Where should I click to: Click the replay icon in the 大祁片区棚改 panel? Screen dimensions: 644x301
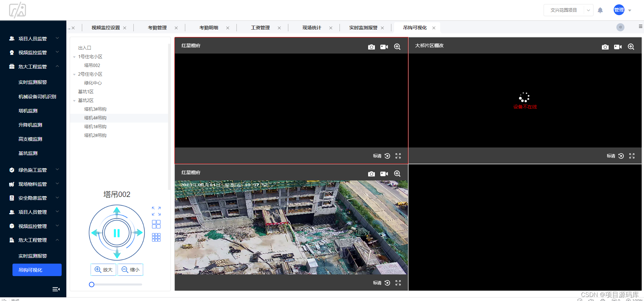point(621,156)
